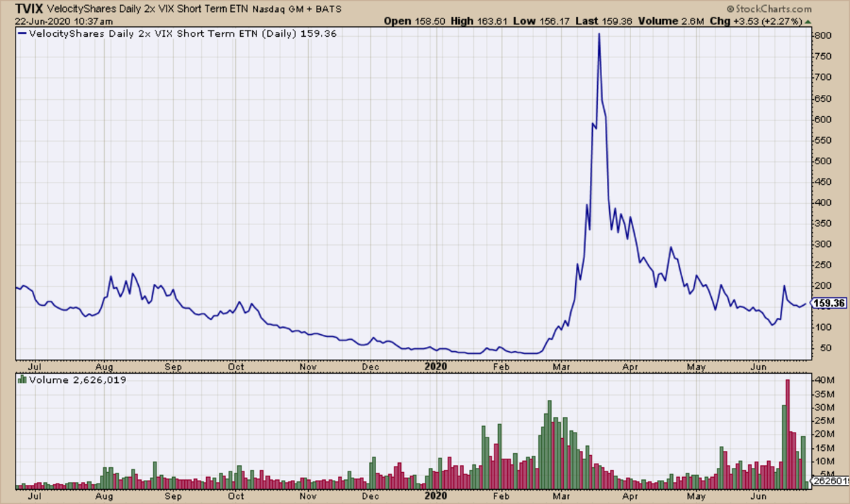850x504 pixels.
Task: Click the green and red bars icon beside Volume legend
Action: pyautogui.click(x=21, y=379)
